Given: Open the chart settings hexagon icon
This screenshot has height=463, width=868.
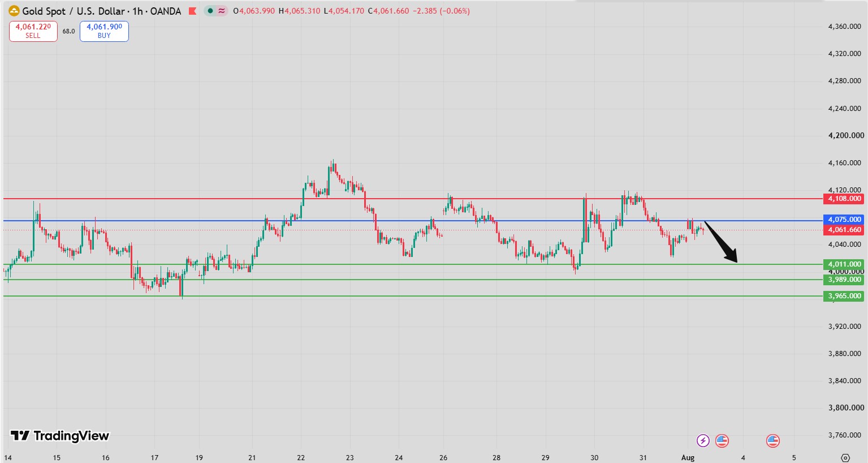Looking at the screenshot, I should (845, 457).
